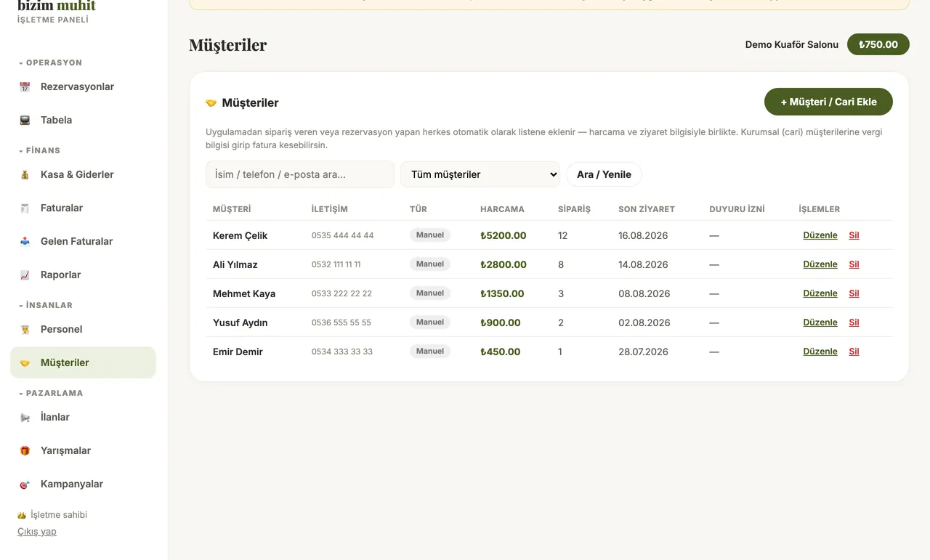Click Düzenle for Yusuf Aydın
This screenshot has width=930, height=560.
(x=820, y=322)
